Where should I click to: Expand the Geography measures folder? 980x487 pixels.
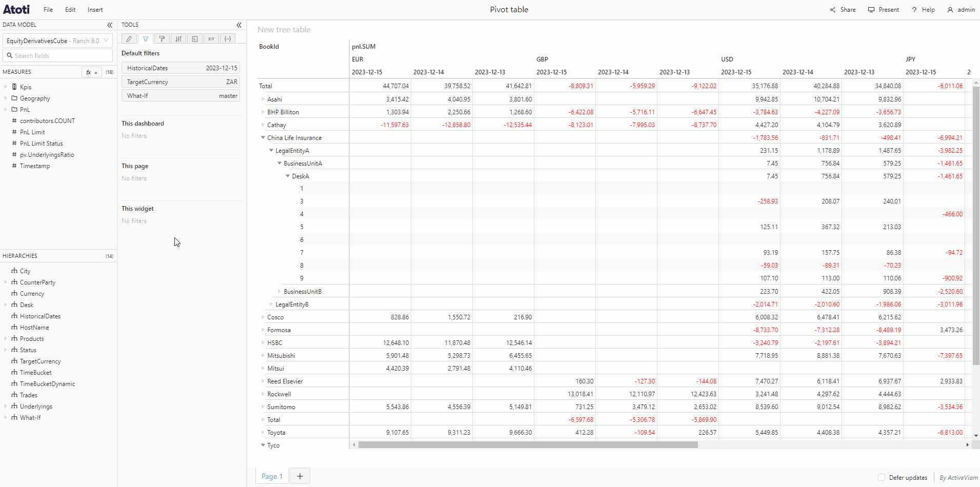(x=6, y=98)
